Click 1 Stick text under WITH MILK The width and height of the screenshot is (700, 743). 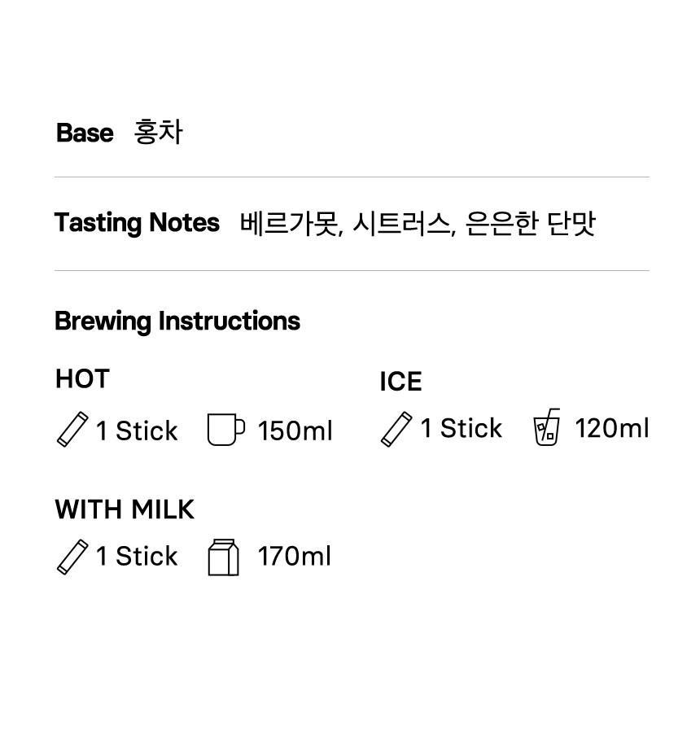pyautogui.click(x=137, y=557)
